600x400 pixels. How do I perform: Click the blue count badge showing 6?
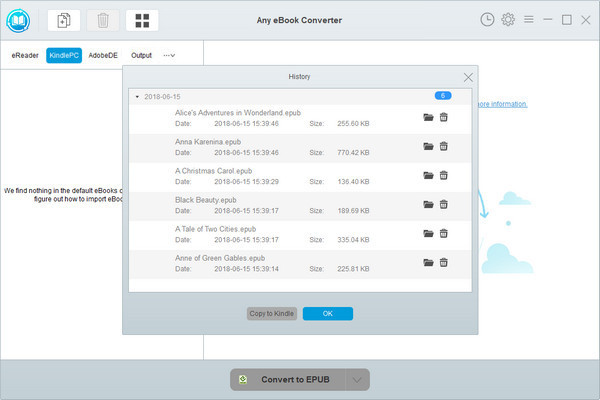[x=443, y=96]
